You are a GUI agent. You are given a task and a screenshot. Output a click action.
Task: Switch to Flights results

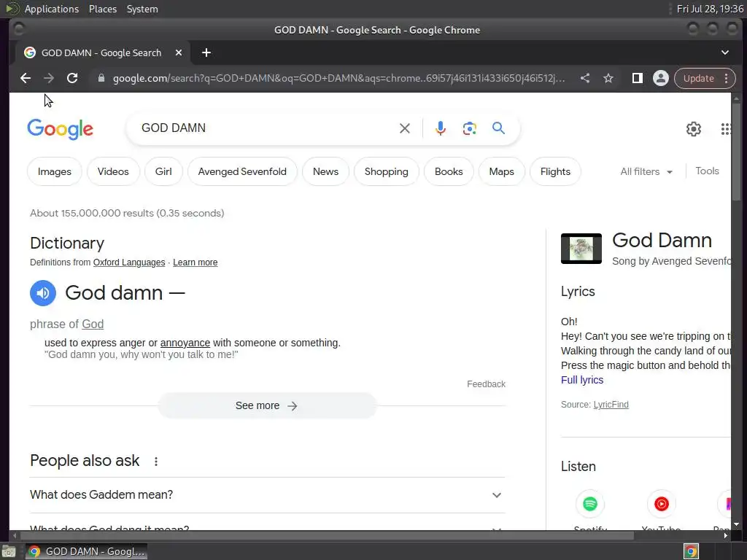pos(555,171)
